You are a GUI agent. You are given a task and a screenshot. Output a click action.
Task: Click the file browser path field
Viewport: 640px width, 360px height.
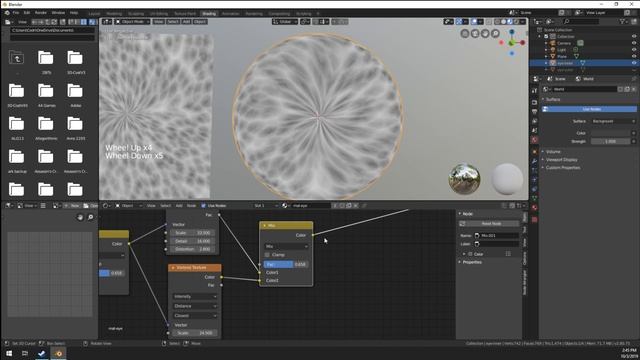click(x=53, y=30)
